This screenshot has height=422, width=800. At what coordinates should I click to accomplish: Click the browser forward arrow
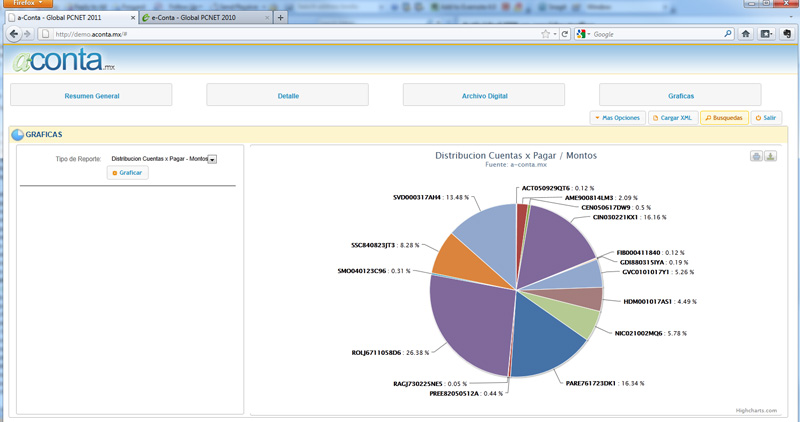28,34
